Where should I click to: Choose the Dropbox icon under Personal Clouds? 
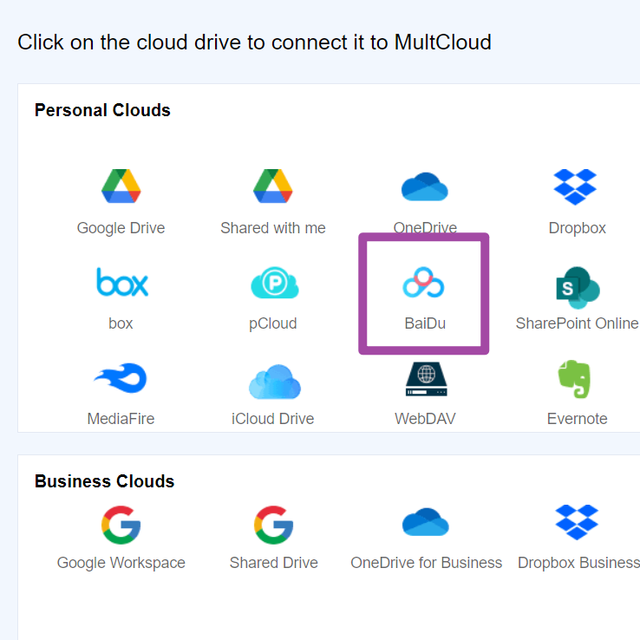[x=575, y=187]
